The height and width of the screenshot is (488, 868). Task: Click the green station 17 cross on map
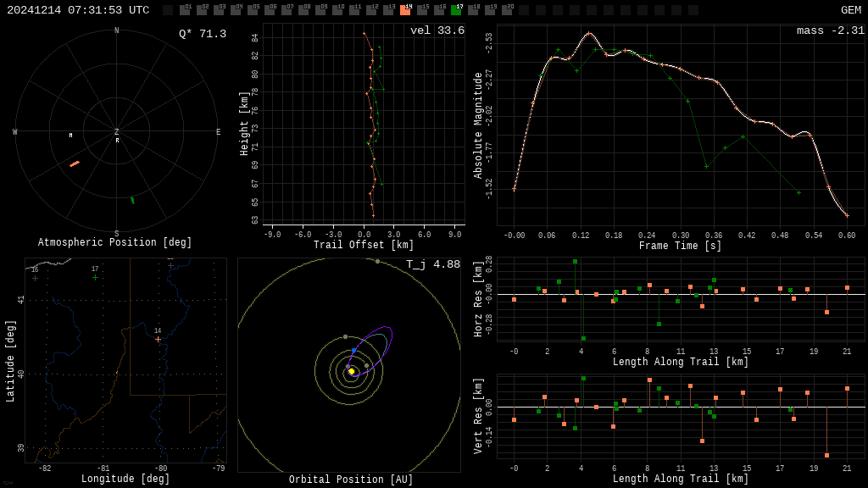coord(95,277)
